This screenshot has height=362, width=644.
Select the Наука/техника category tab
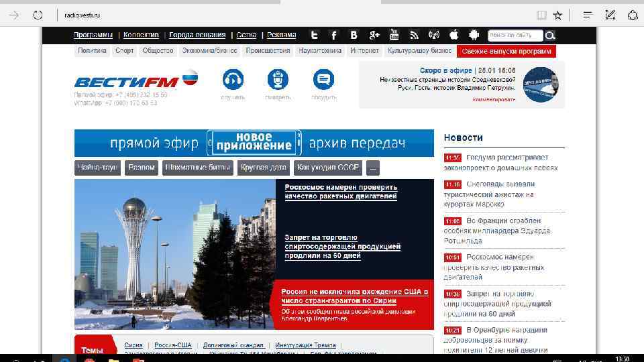[320, 51]
